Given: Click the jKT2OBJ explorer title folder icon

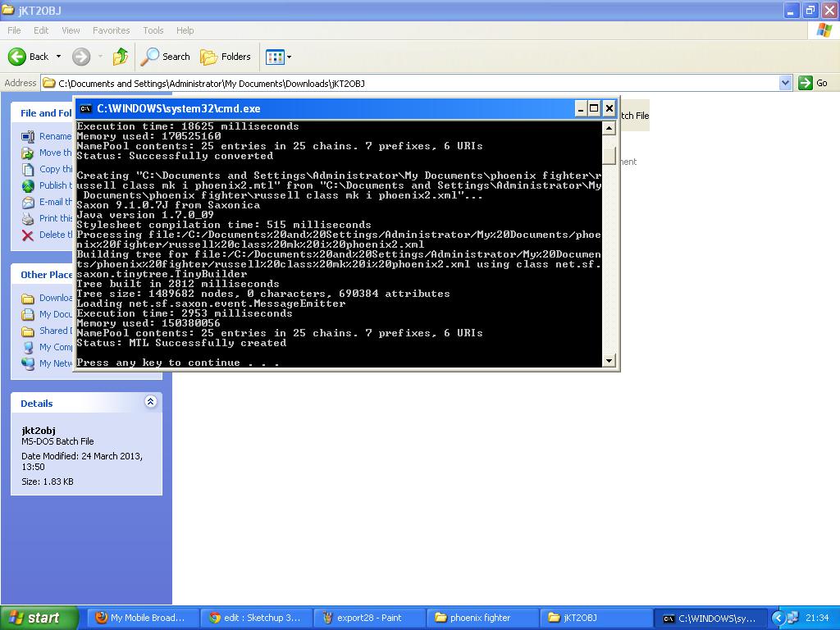Looking at the screenshot, I should [x=7, y=10].
